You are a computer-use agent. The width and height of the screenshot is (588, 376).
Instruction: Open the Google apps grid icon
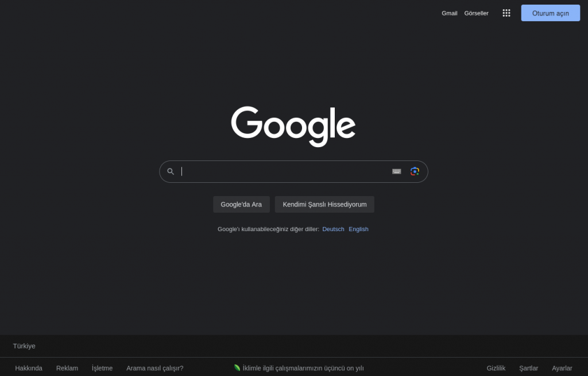(x=506, y=13)
